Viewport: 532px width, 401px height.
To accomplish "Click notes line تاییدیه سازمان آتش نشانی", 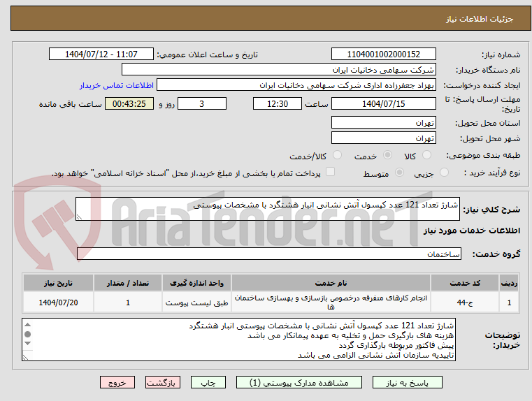I will (375, 355).
